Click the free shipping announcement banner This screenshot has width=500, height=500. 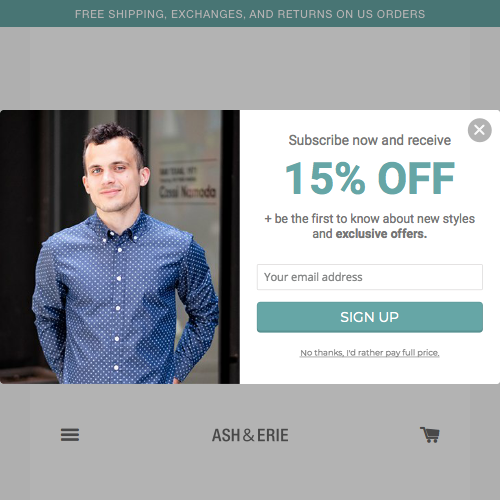click(x=250, y=14)
